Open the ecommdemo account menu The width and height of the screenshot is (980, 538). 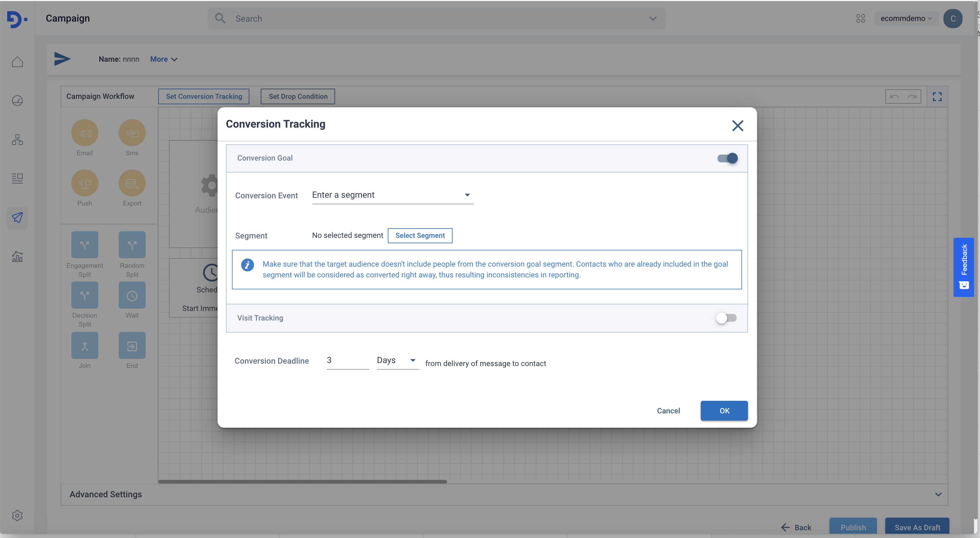[905, 19]
